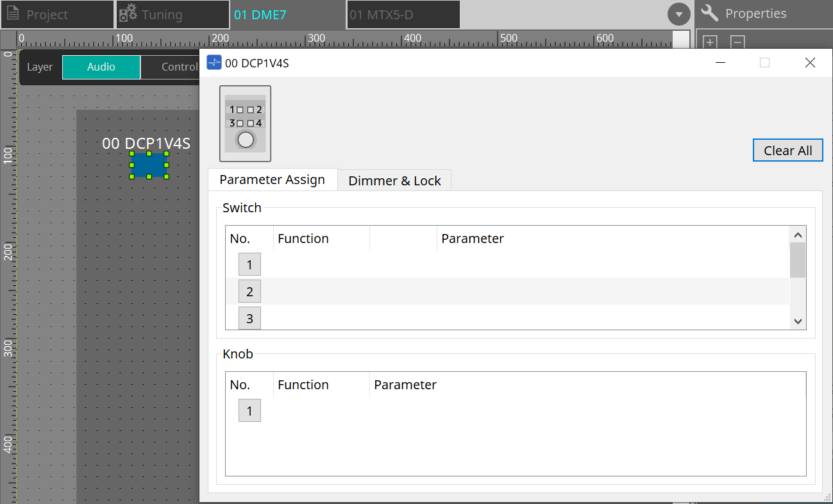The width and height of the screenshot is (833, 504).
Task: Open the tab overflow chevron menu
Action: pyautogui.click(x=678, y=13)
